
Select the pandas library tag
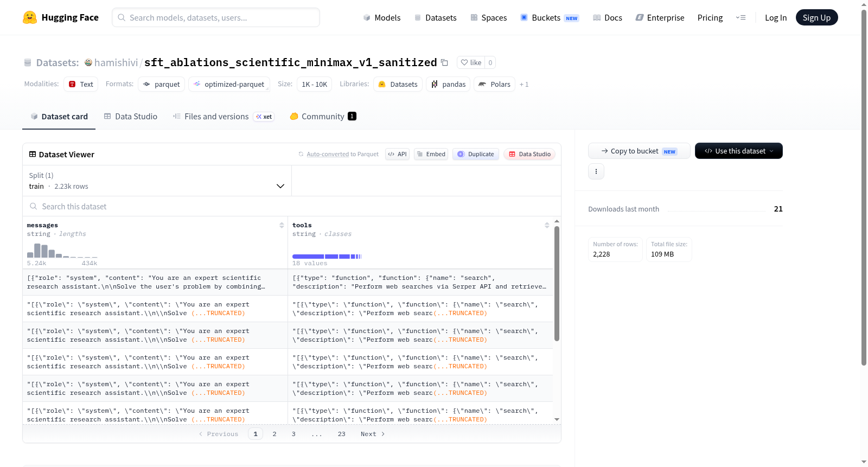(x=448, y=84)
